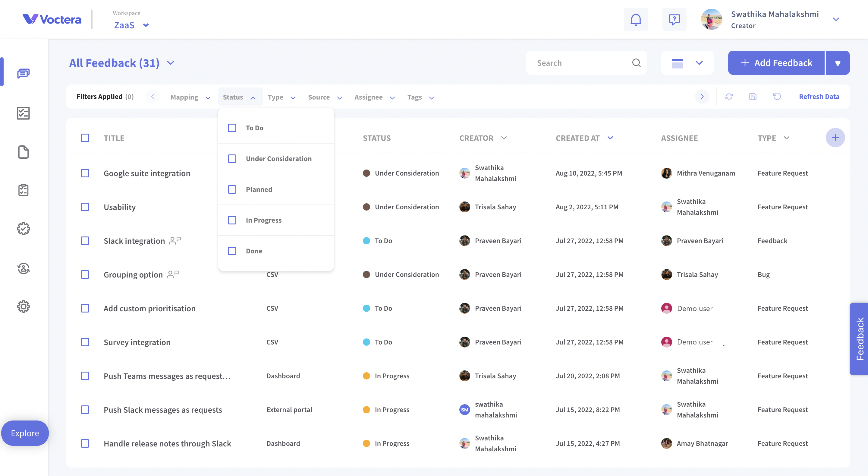
Task: Open the TYPE column header dropdown
Action: coord(786,138)
